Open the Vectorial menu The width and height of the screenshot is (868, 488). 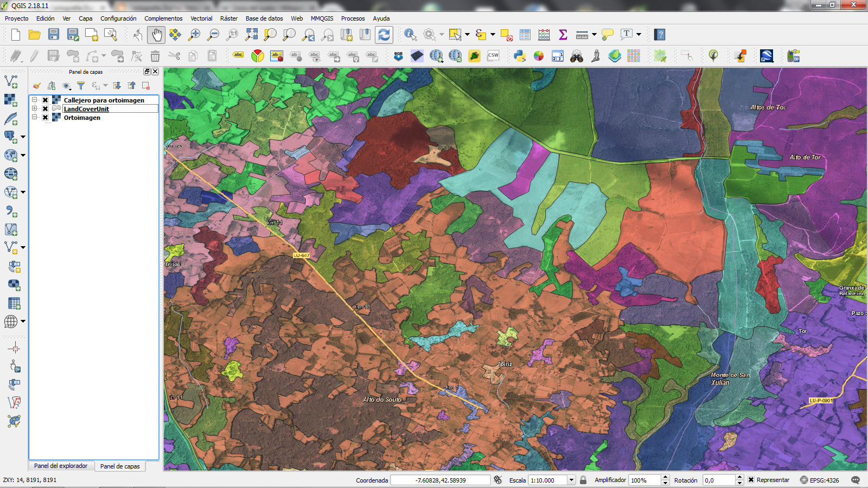click(x=201, y=18)
